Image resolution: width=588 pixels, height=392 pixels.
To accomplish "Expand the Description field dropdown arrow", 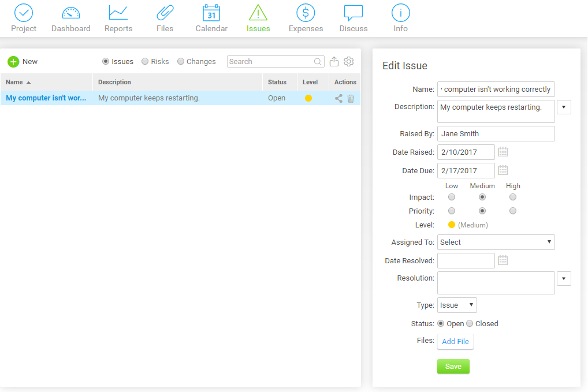I will point(564,107).
